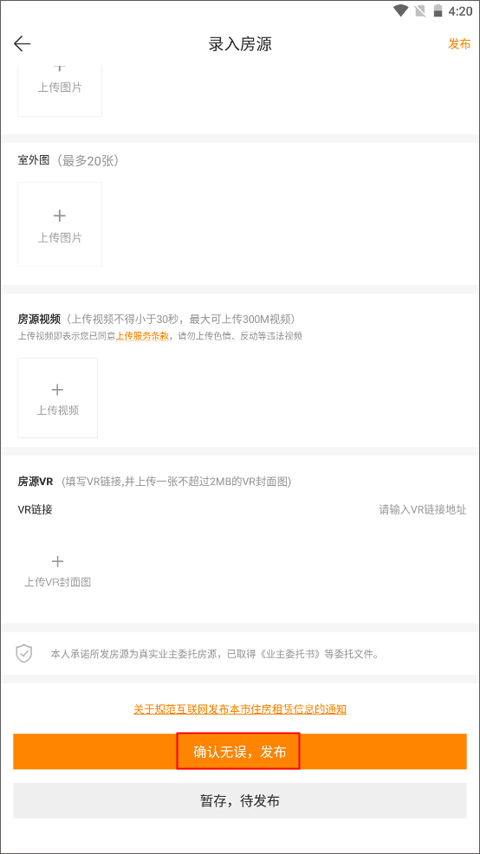Tap the battery status icon

tap(437, 10)
